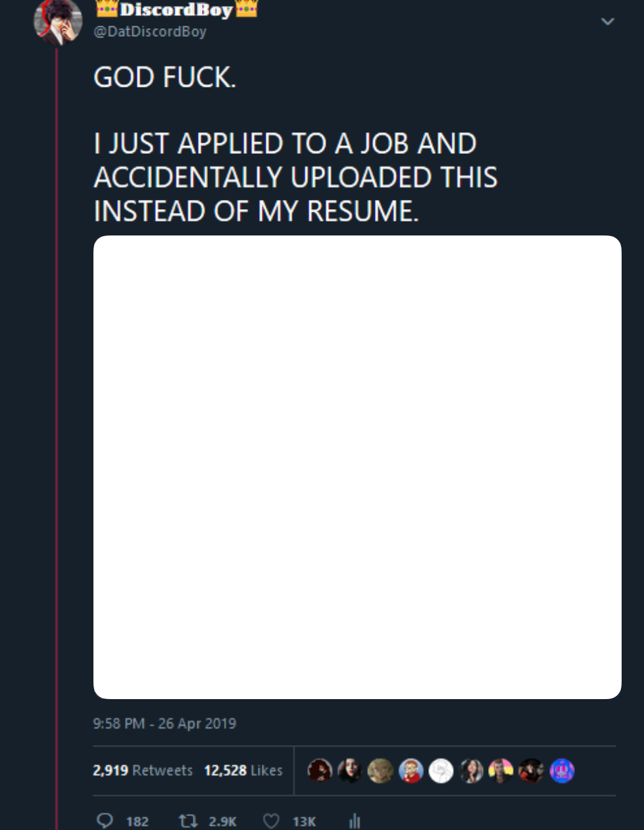Image resolution: width=644 pixels, height=830 pixels.
Task: Click the @DatDiscordBoy handle
Action: [150, 32]
